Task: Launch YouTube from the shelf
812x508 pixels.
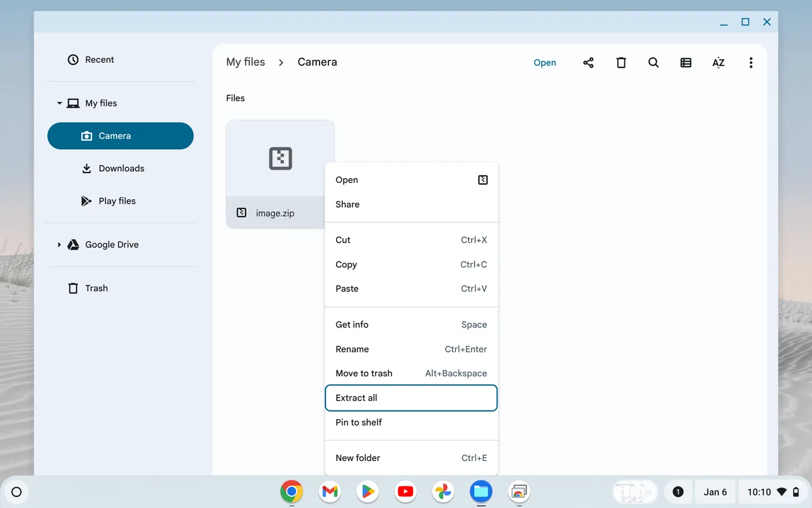Action: pos(405,492)
